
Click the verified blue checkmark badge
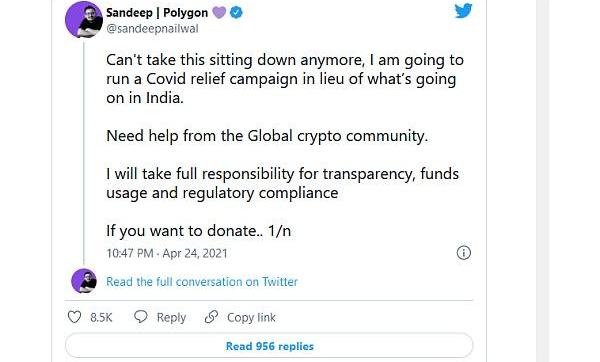tap(236, 13)
